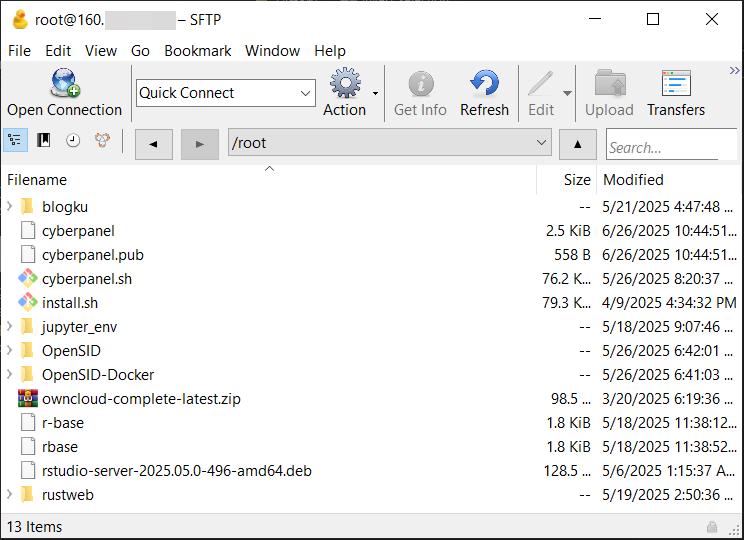
Task: Select the r-base file name
Action: pyautogui.click(x=63, y=423)
